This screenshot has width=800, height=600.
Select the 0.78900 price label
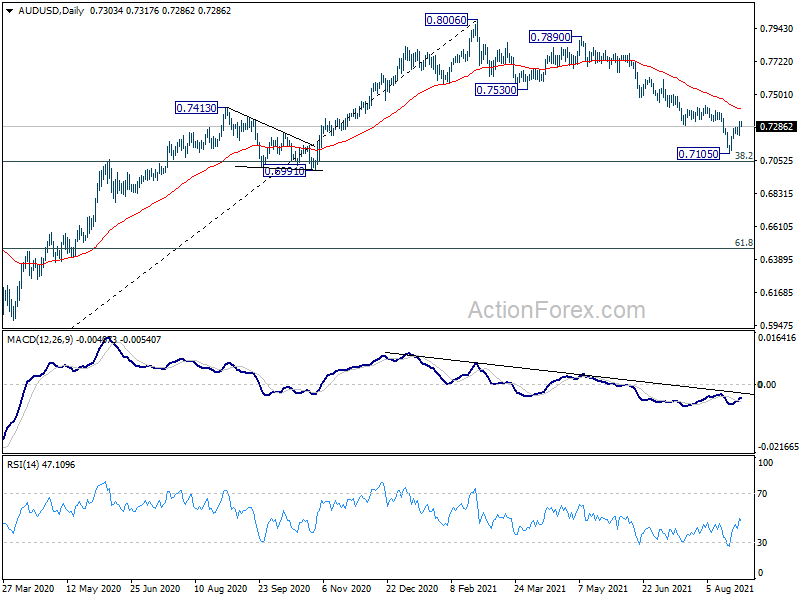coord(550,37)
